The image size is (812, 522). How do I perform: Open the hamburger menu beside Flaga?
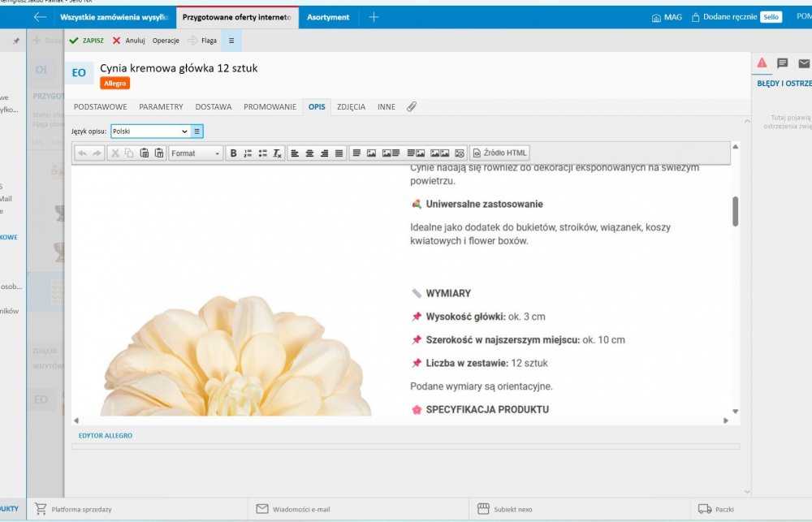click(x=231, y=41)
